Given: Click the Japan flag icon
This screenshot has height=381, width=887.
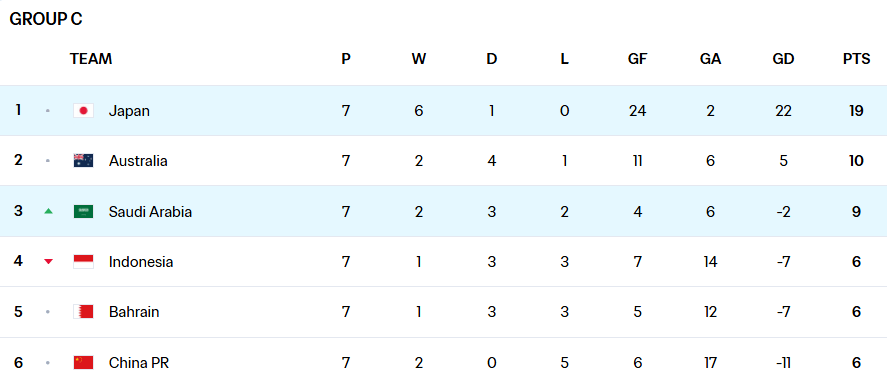Looking at the screenshot, I should [x=83, y=111].
